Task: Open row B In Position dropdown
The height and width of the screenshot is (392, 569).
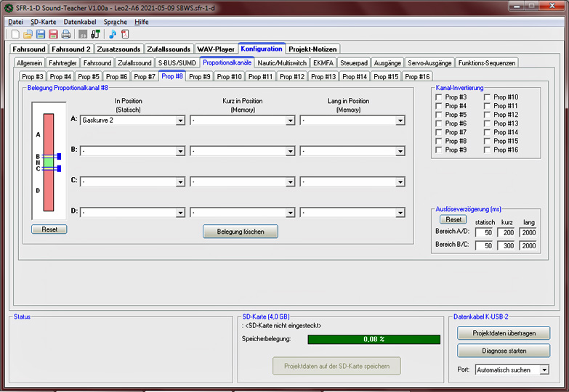Action: point(133,151)
